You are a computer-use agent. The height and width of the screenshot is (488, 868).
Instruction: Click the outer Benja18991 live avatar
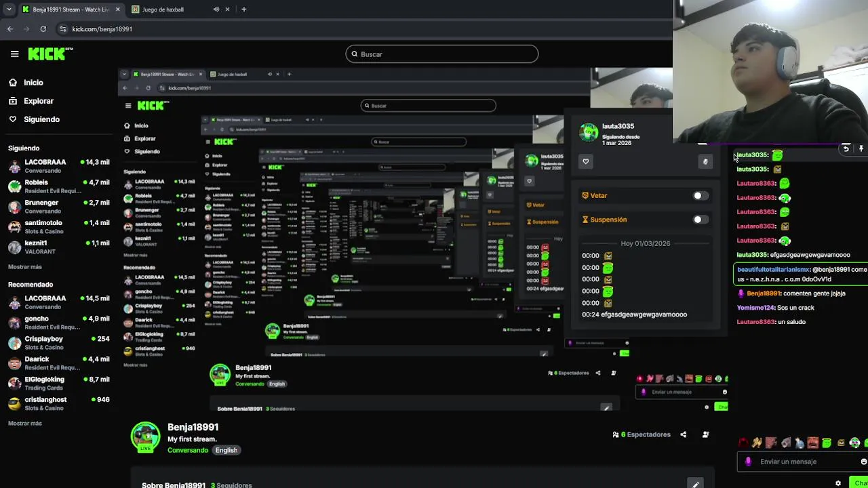pos(145,437)
